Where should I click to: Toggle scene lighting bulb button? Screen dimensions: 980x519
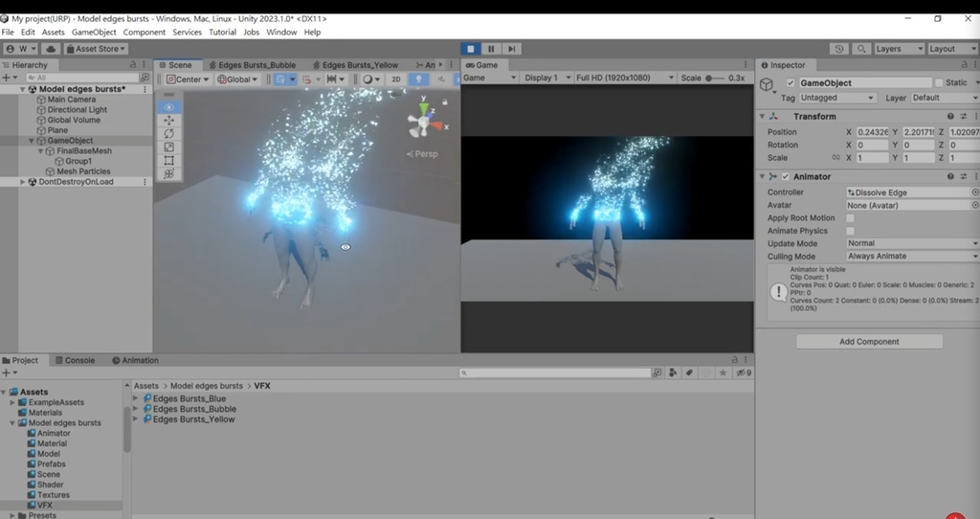click(x=419, y=79)
